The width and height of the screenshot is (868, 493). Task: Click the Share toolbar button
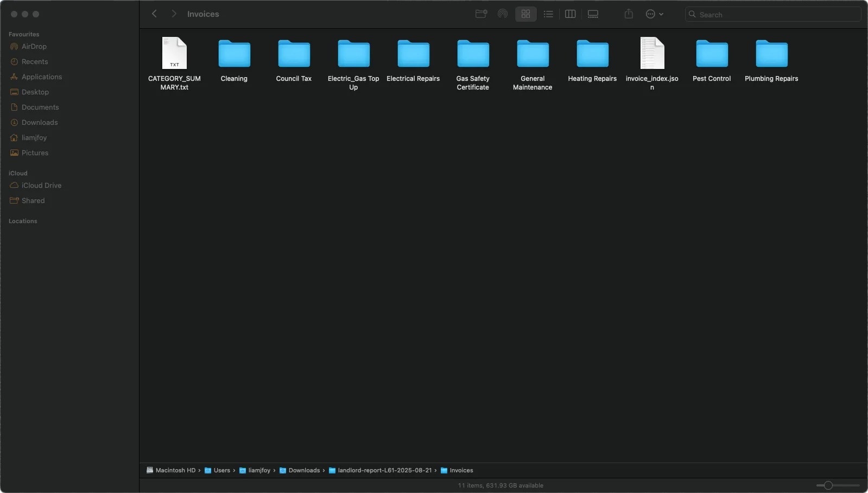pyautogui.click(x=629, y=14)
